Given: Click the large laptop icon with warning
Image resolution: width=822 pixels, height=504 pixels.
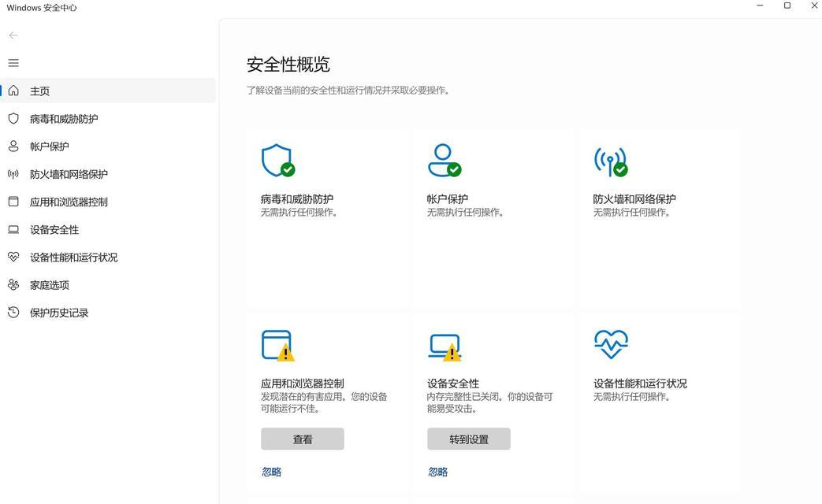Looking at the screenshot, I should (x=444, y=347).
